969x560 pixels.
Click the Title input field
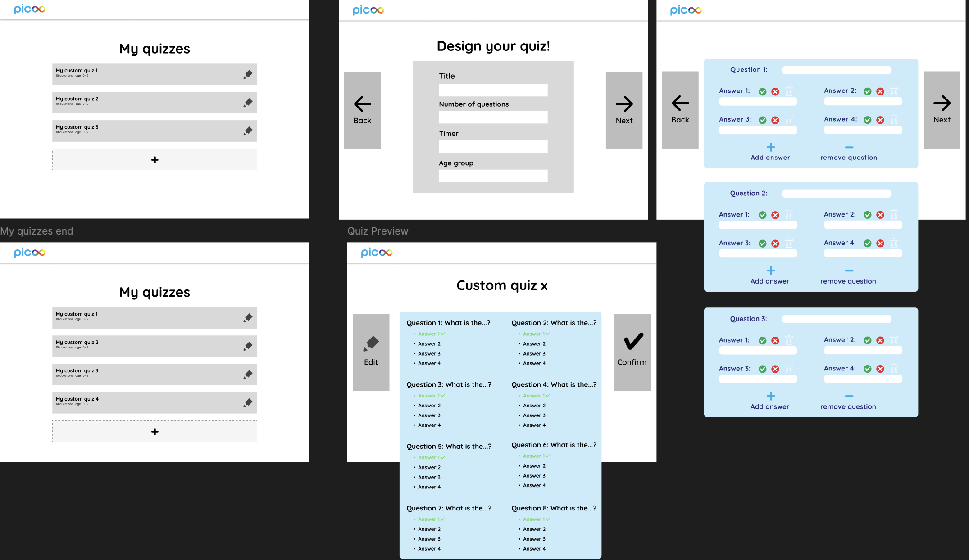tap(493, 90)
